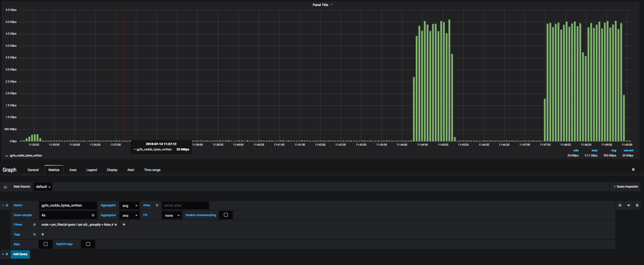Add a new filter with plus icon
Image resolution: width=644 pixels, height=265 pixels.
tap(124, 225)
